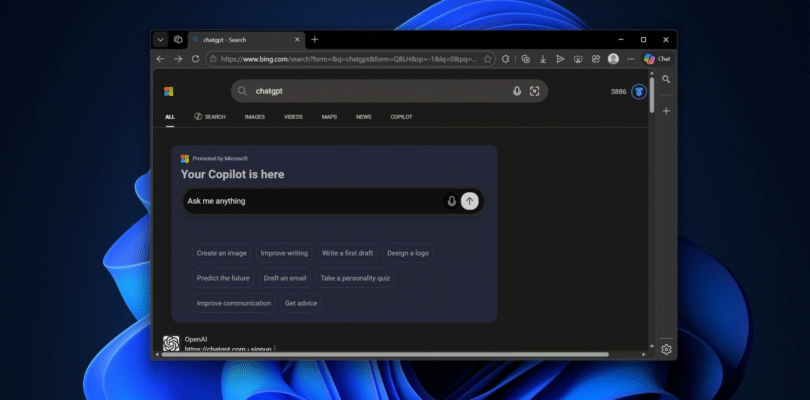Select the ALL results tab
The image size is (810, 400).
[170, 117]
